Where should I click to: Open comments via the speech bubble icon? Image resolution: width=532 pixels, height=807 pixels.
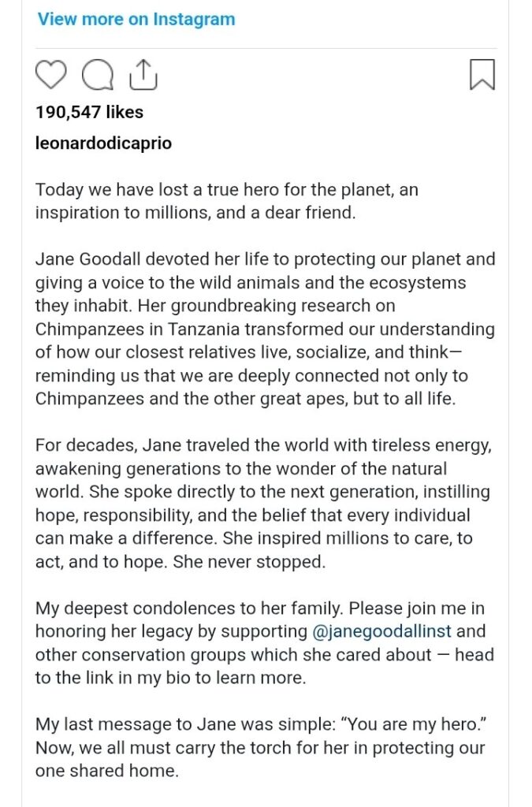97,75
